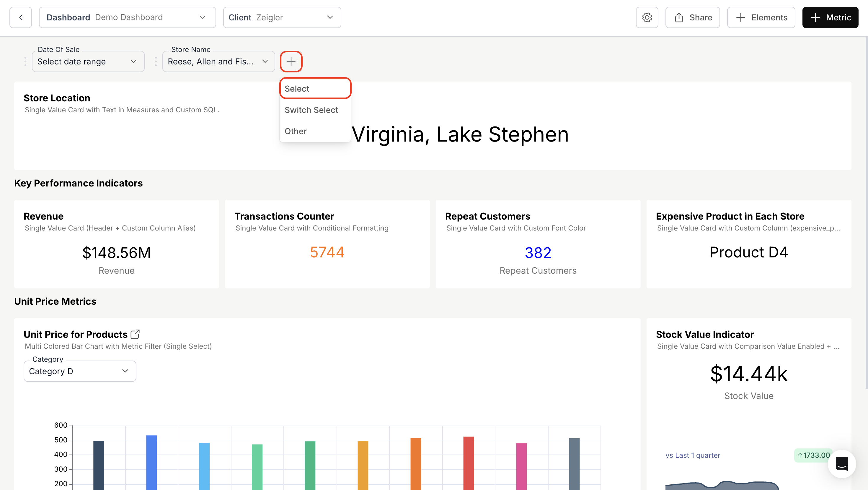Open the chat support bubble icon

click(x=842, y=464)
